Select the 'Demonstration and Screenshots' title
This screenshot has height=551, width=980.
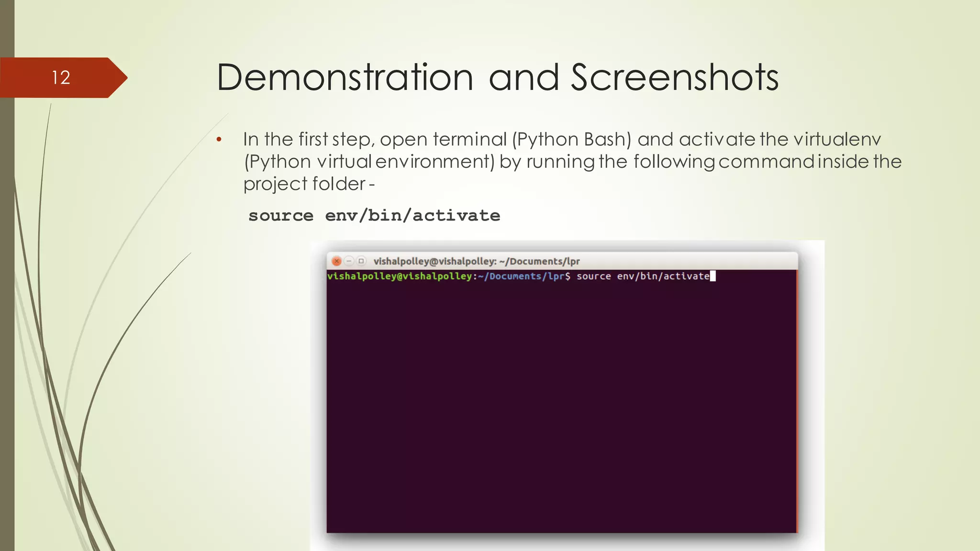498,77
